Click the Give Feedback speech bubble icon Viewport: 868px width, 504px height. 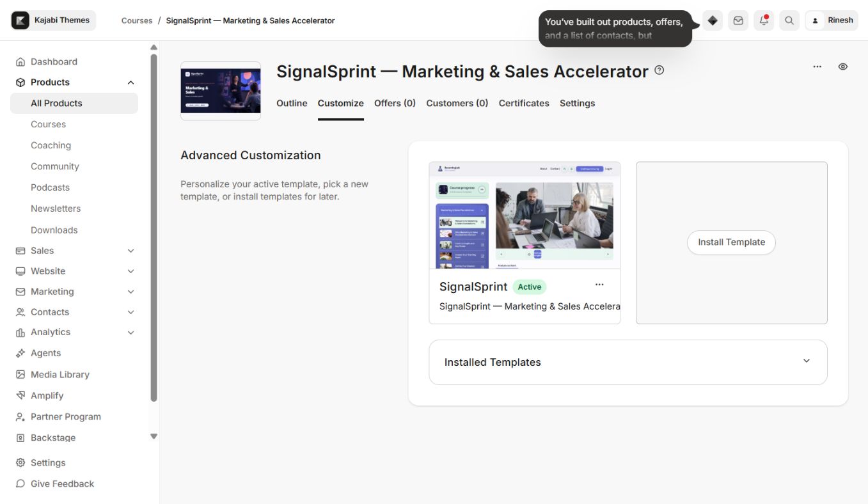[20, 484]
